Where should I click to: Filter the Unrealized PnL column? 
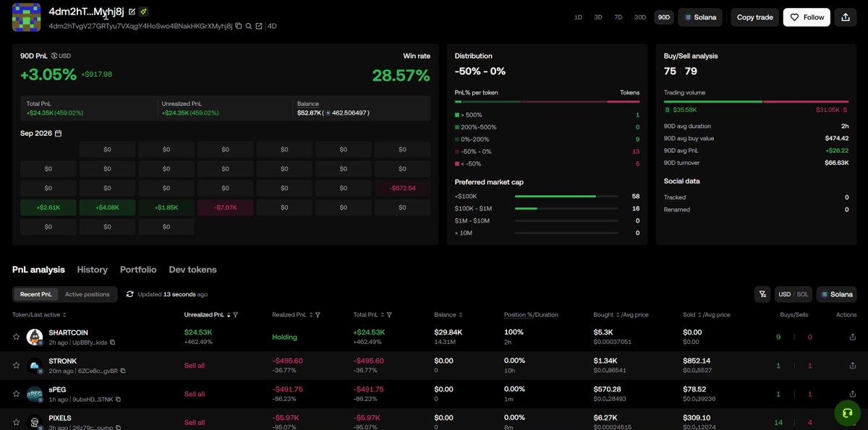pos(235,315)
